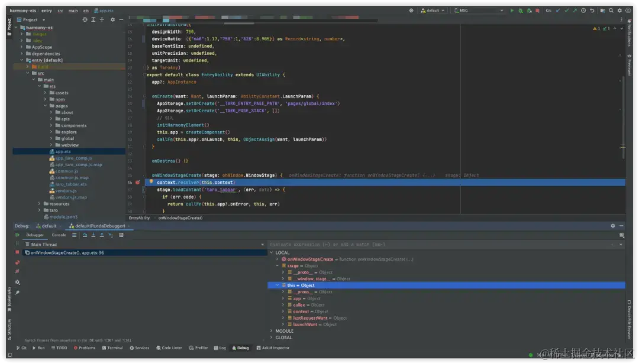
Task: Click Step Out in debugger toolbar
Action: [102, 235]
